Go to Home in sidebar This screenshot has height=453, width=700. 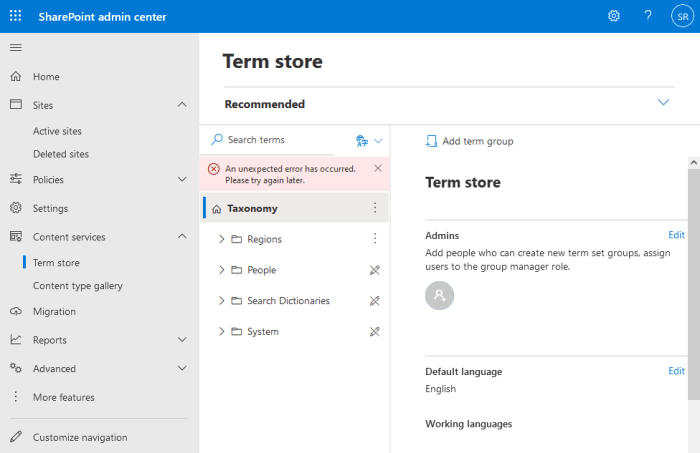(x=46, y=77)
